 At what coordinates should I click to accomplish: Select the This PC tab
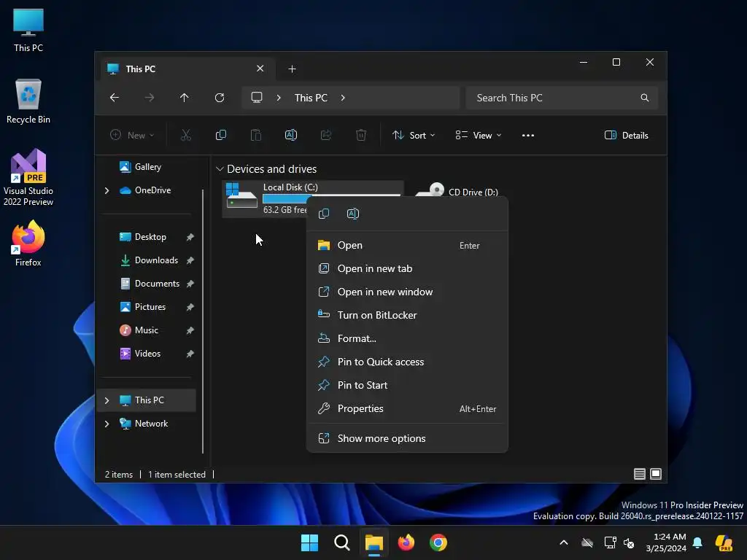point(187,69)
